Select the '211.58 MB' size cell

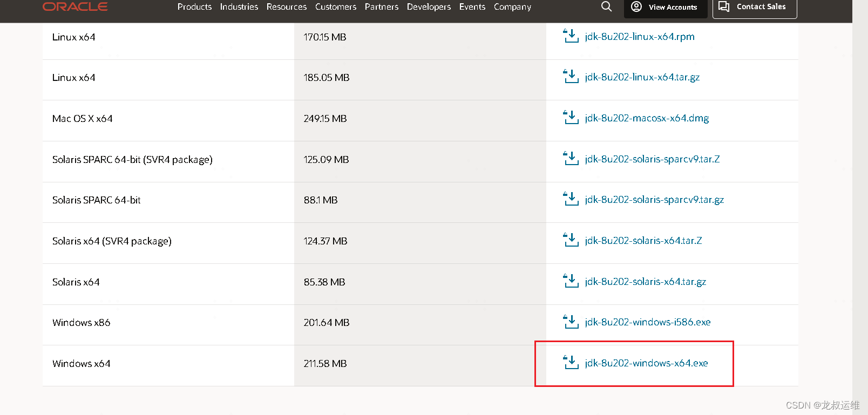(x=420, y=365)
